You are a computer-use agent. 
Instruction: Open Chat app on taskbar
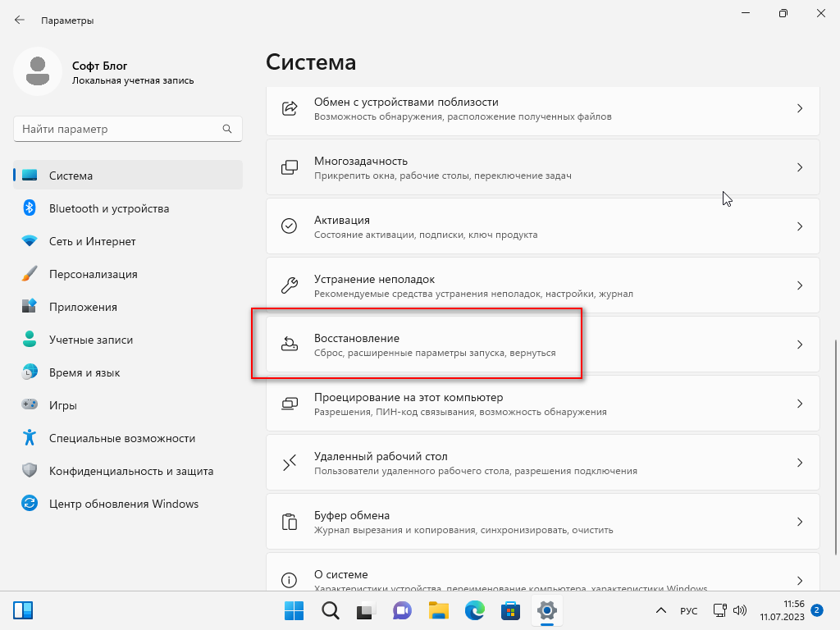click(x=402, y=610)
